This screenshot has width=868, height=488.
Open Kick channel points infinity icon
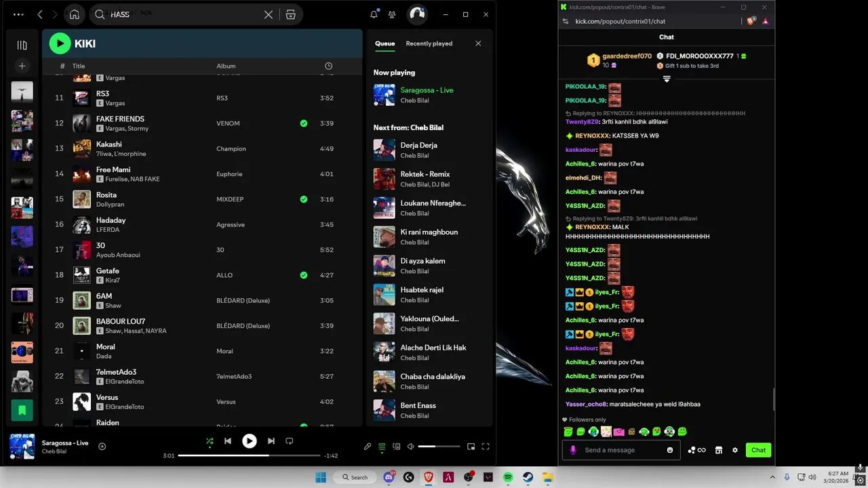tap(697, 450)
